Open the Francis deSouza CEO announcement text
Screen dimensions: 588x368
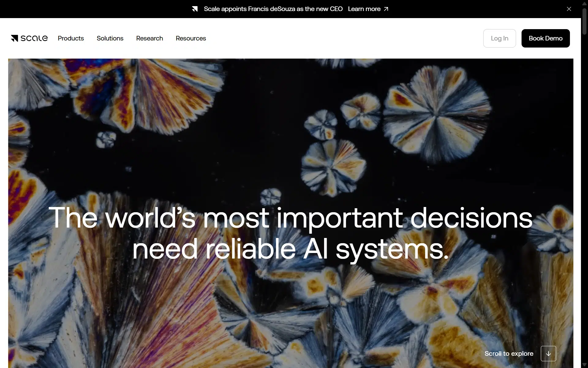pos(273,9)
